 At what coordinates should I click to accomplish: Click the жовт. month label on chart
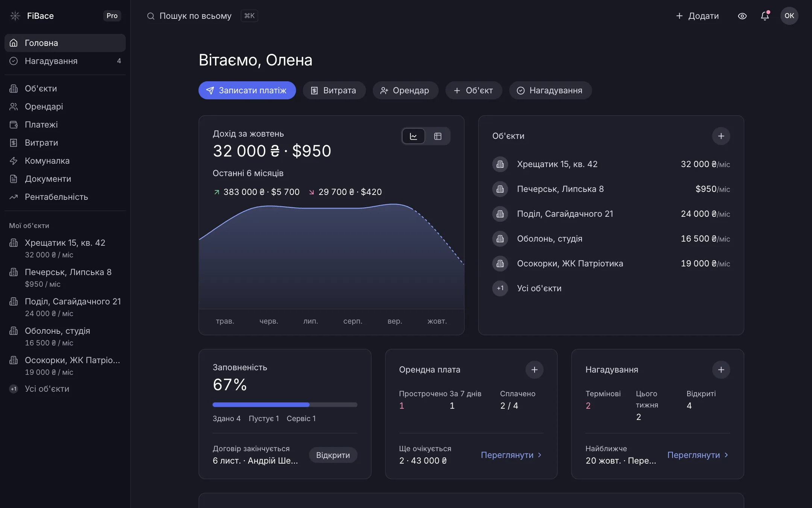click(x=437, y=321)
